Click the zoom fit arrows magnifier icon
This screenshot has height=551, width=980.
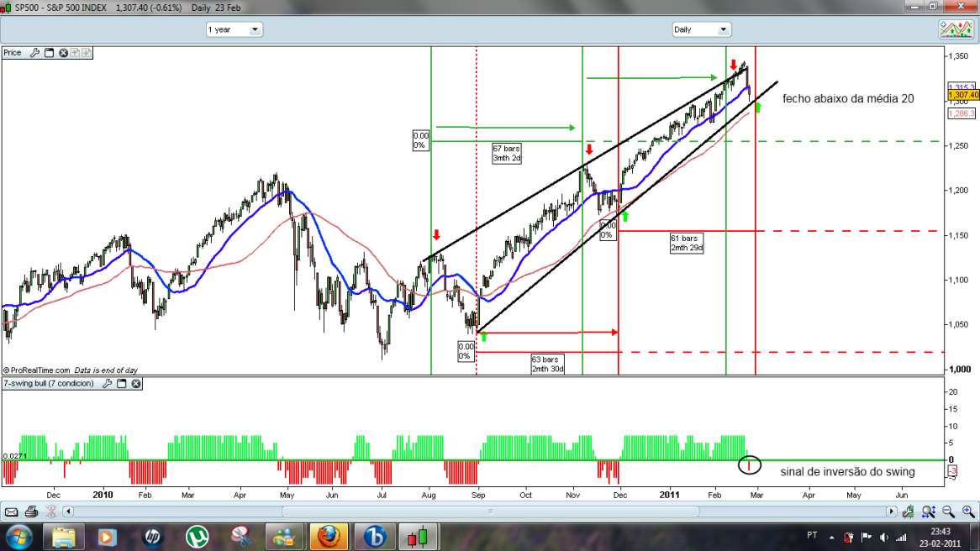(x=928, y=512)
